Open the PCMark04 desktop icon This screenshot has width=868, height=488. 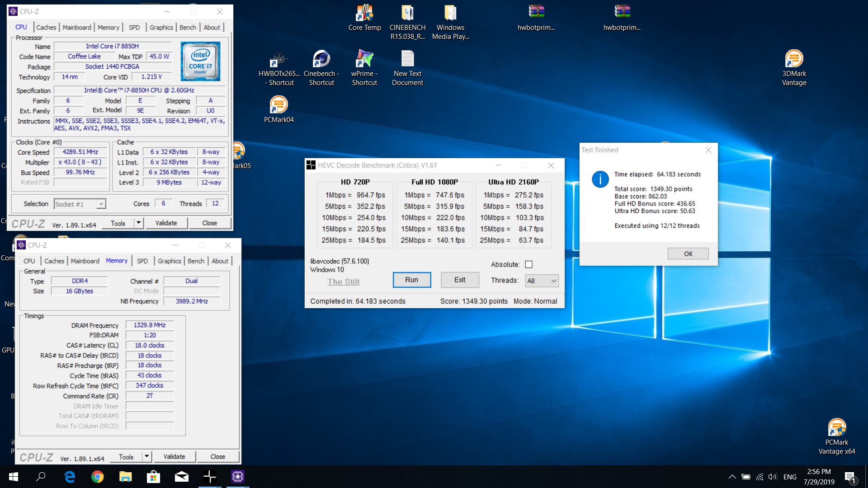(x=278, y=110)
